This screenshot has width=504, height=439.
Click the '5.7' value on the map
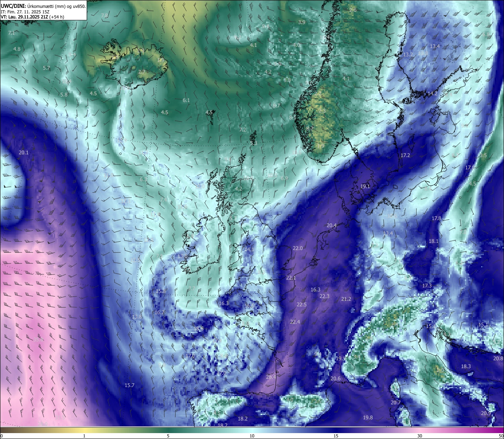[46, 68]
